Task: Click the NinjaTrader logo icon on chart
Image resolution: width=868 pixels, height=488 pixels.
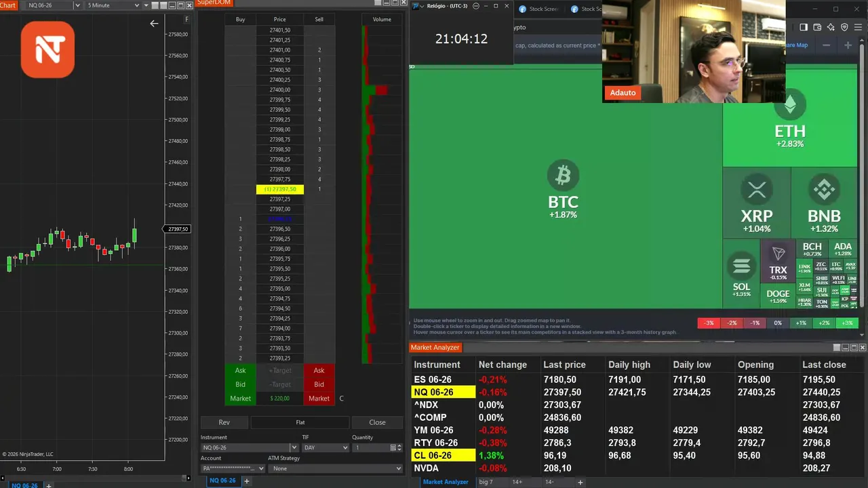Action: [47, 49]
